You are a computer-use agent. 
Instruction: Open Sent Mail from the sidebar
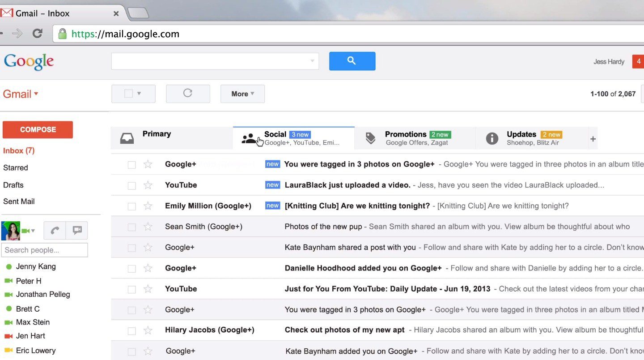(19, 201)
